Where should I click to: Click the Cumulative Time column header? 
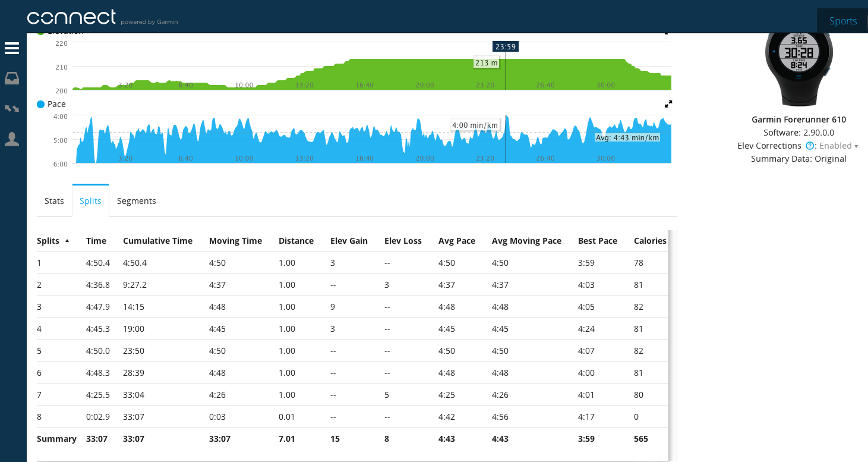(x=157, y=241)
